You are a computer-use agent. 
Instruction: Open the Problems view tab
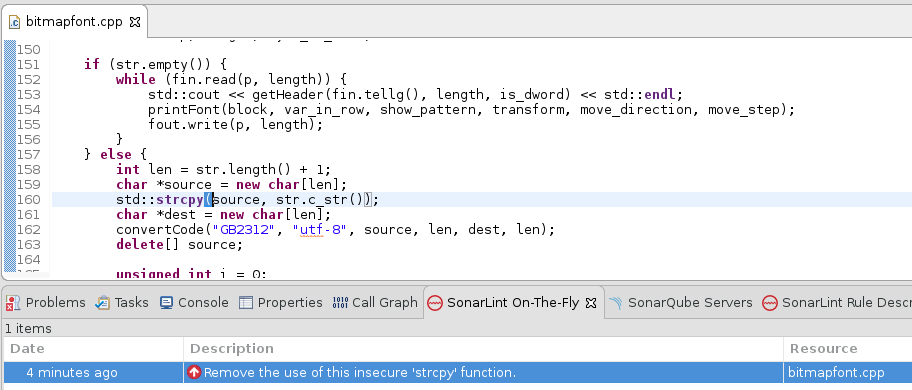click(x=45, y=302)
